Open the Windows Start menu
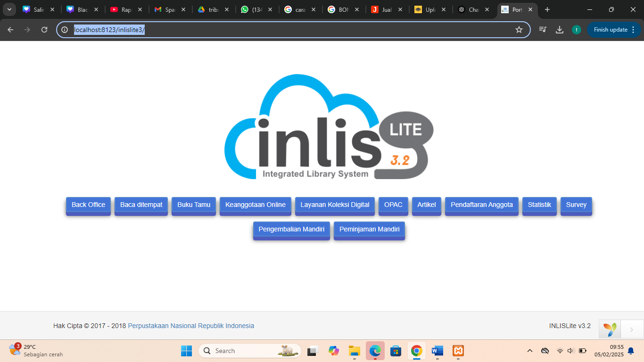 [x=186, y=351]
